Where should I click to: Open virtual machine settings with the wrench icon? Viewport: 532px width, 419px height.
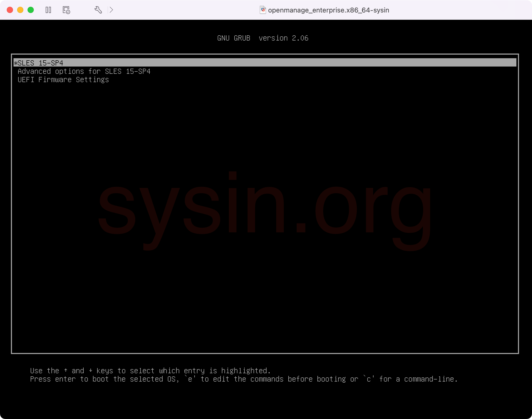click(98, 10)
